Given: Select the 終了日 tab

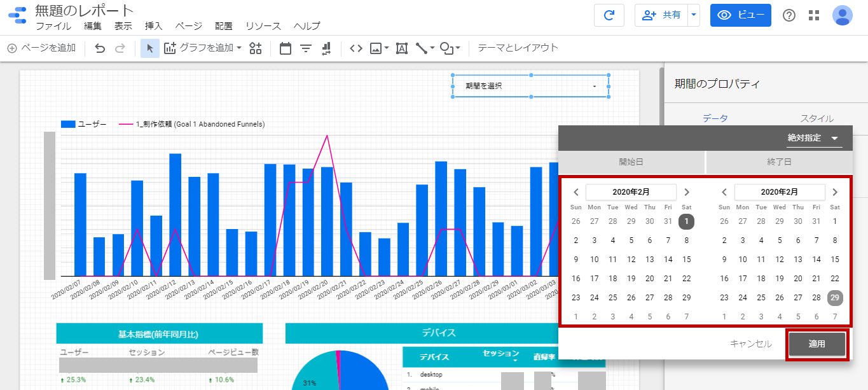Looking at the screenshot, I should point(780,162).
